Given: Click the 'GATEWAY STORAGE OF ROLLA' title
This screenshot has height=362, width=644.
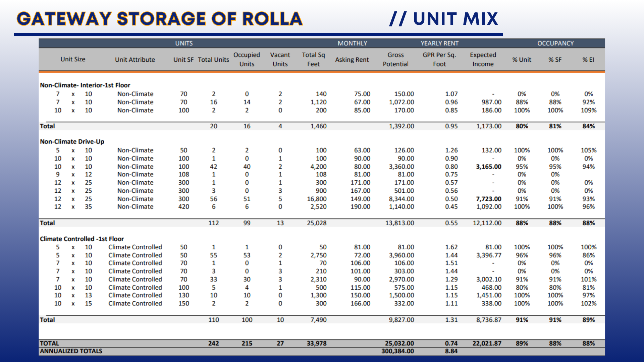Looking at the screenshot, I should (160, 19).
